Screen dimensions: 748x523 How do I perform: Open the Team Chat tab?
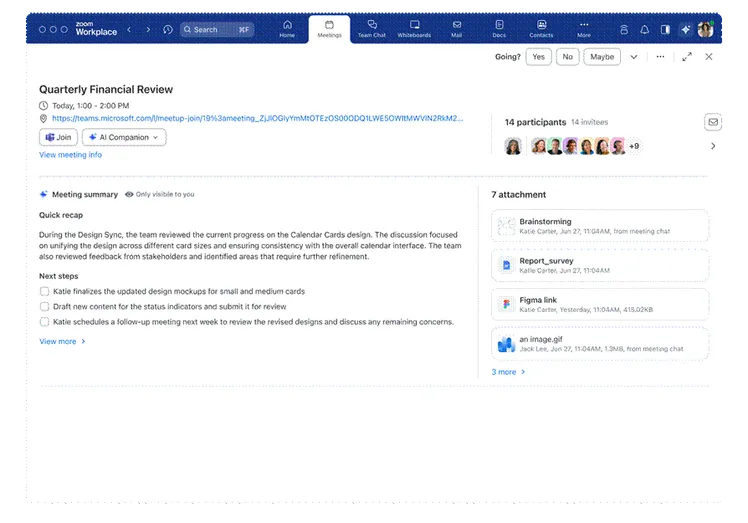(371, 28)
